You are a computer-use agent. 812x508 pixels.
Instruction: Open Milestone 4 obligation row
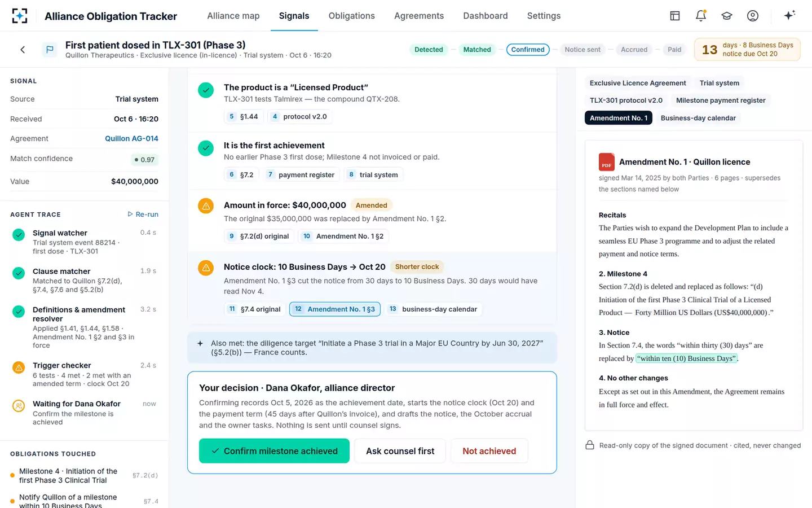point(84,476)
